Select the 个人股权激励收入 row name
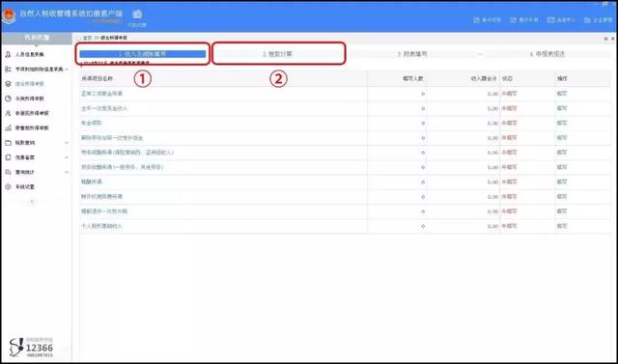 pos(101,226)
